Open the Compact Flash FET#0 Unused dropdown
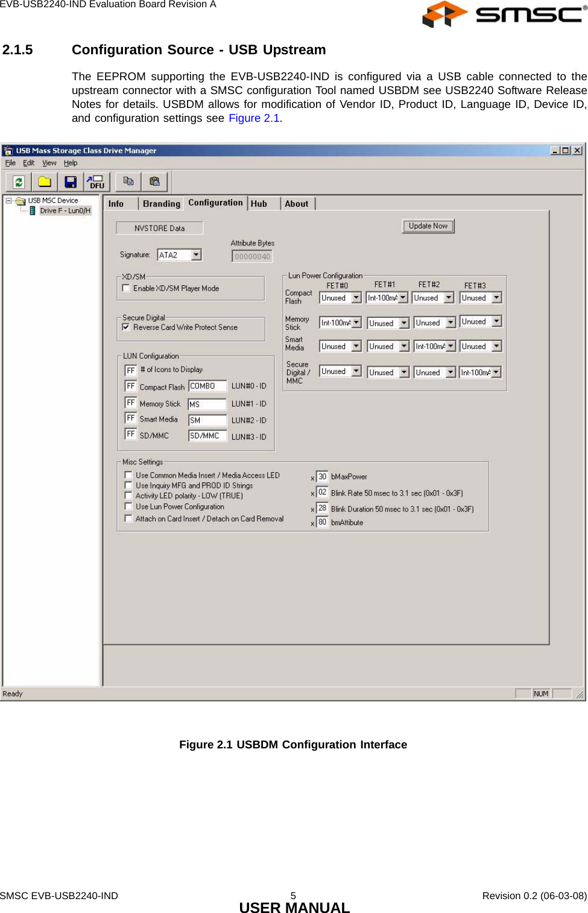 click(x=356, y=297)
